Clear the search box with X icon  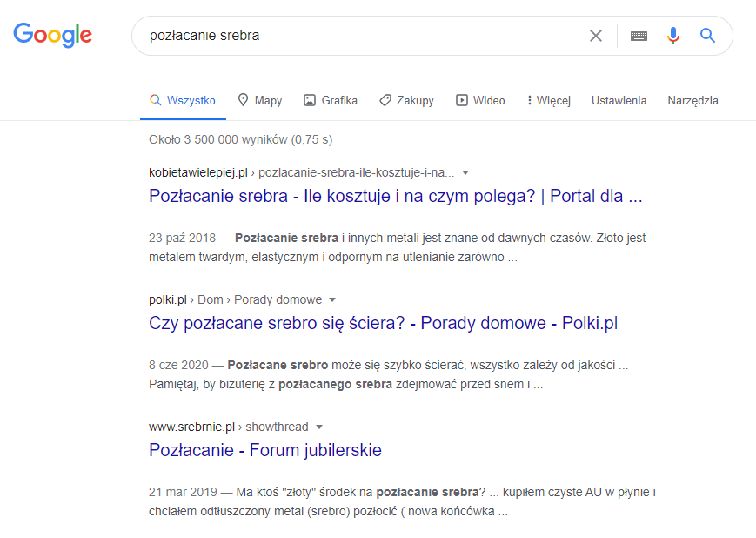596,36
